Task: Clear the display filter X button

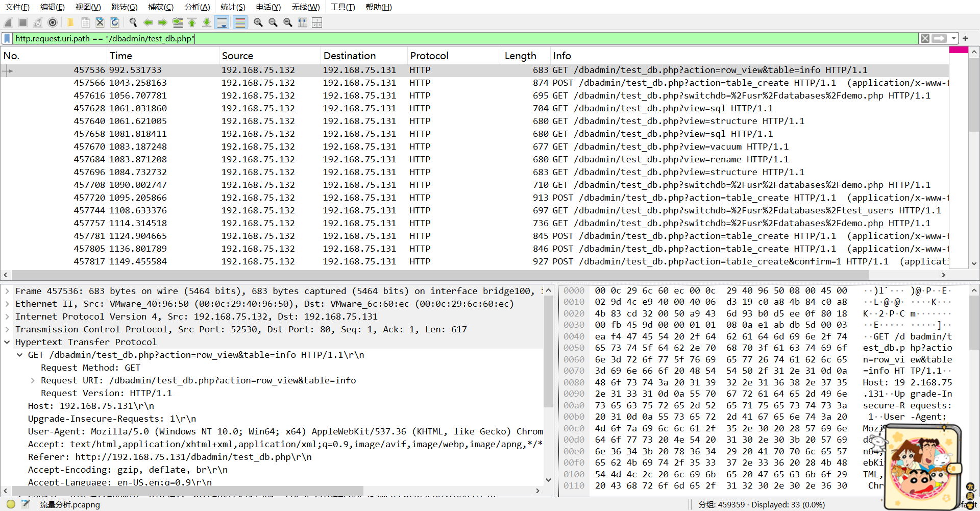Action: (925, 38)
